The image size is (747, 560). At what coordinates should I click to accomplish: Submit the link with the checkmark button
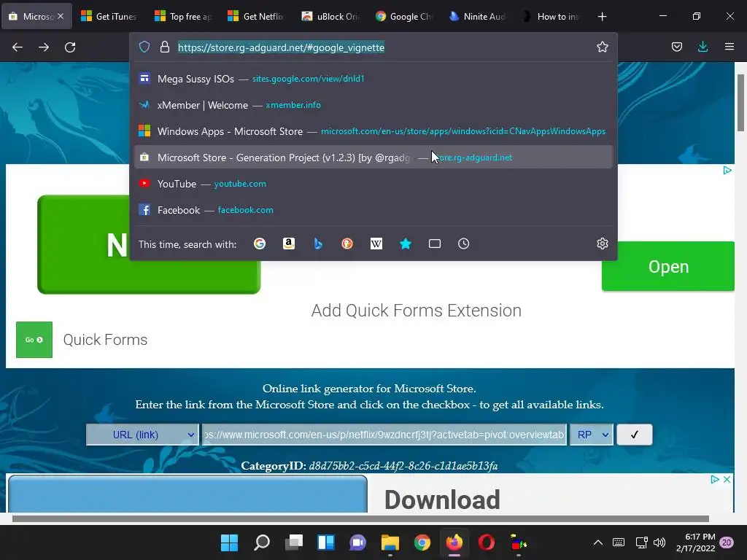634,435
